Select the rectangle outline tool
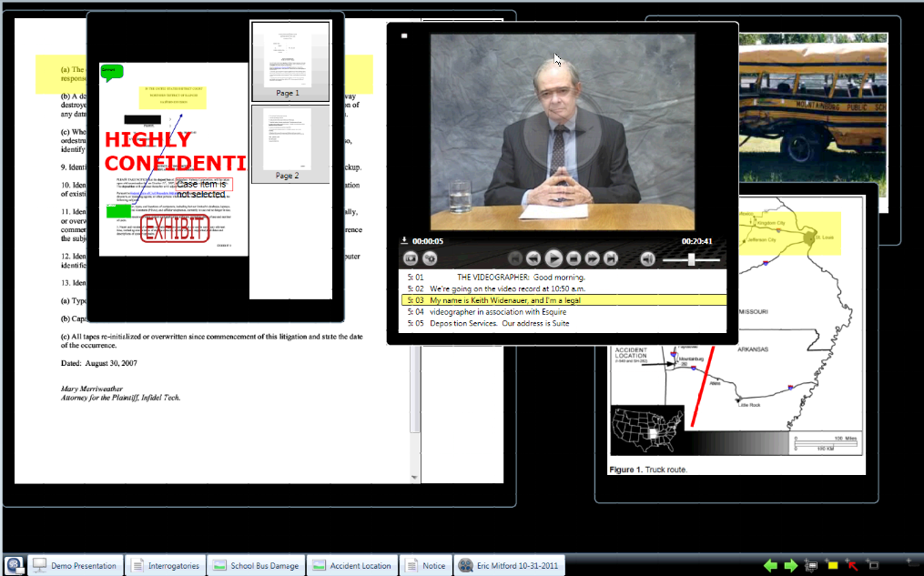This screenshot has width=924, height=576. 873,565
